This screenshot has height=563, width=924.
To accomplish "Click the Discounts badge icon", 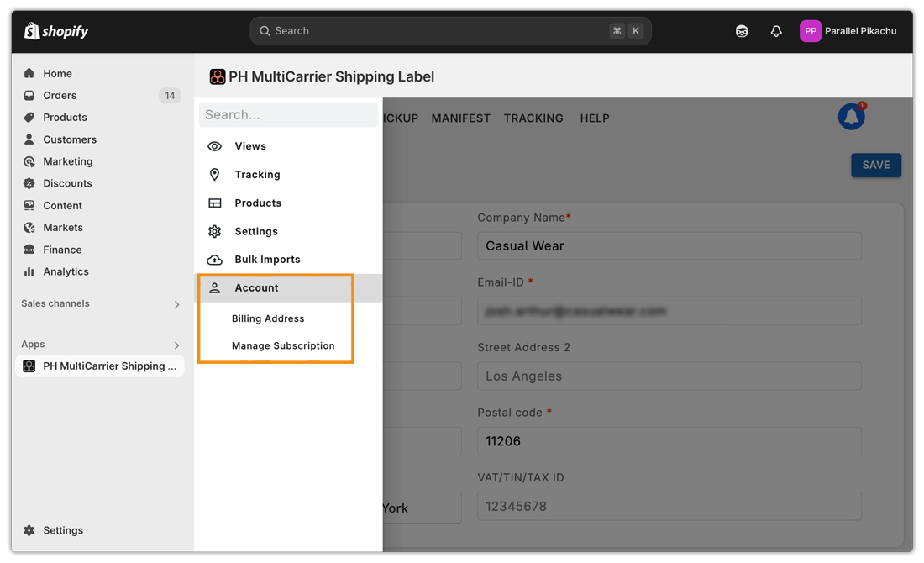I will click(29, 183).
